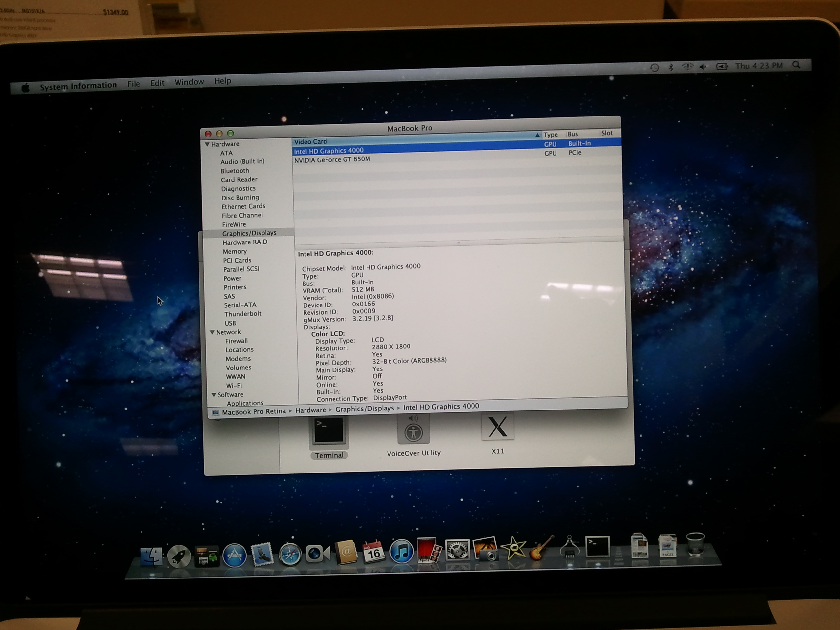Collapse the Hardware section triangle
840x630 pixels.
207,144
